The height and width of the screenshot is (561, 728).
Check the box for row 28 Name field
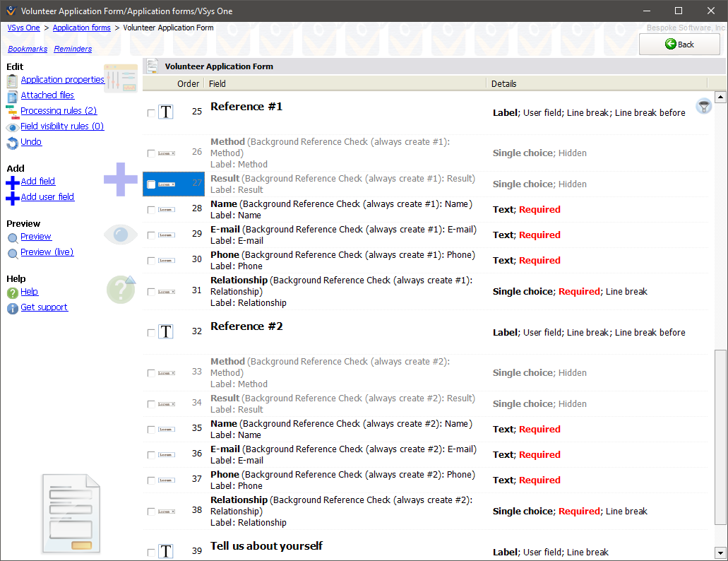(151, 210)
